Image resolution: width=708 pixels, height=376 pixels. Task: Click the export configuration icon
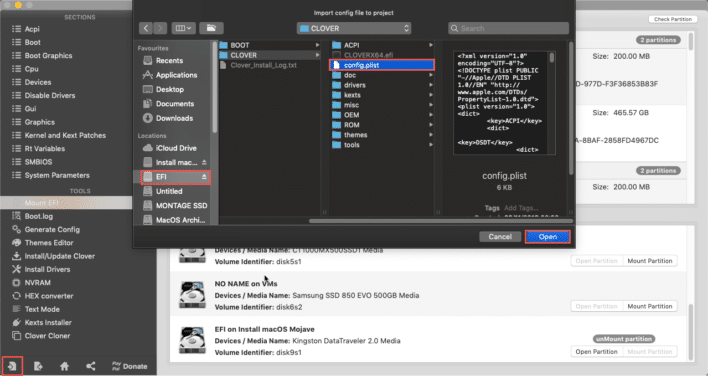(38, 366)
